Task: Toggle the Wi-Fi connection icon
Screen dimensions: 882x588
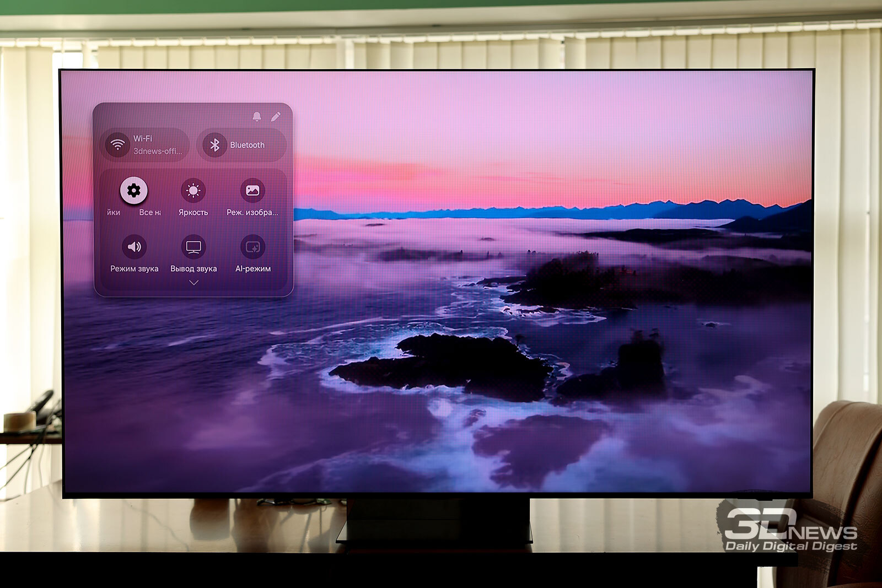Action: click(x=117, y=145)
